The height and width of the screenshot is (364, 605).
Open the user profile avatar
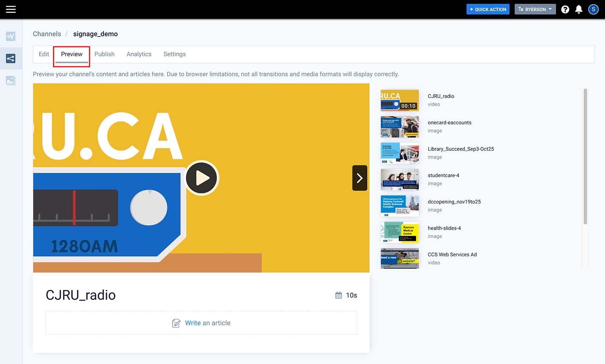(x=593, y=9)
